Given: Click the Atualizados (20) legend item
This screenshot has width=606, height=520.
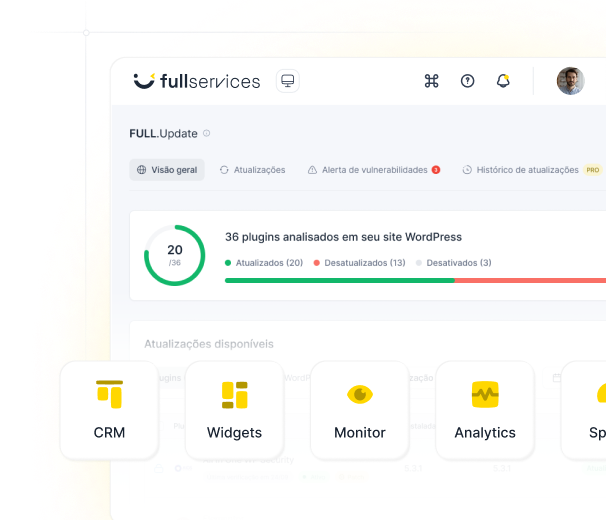Looking at the screenshot, I should [x=264, y=263].
